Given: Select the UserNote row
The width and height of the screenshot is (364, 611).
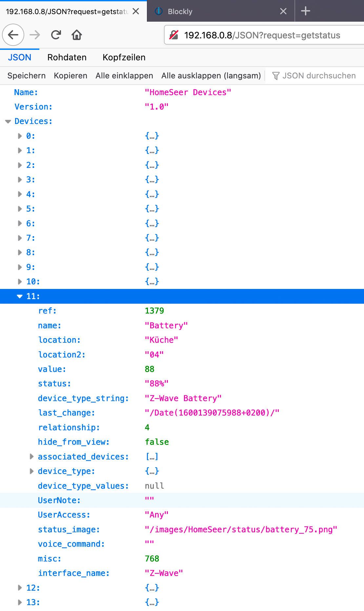Looking at the screenshot, I should [182, 500].
